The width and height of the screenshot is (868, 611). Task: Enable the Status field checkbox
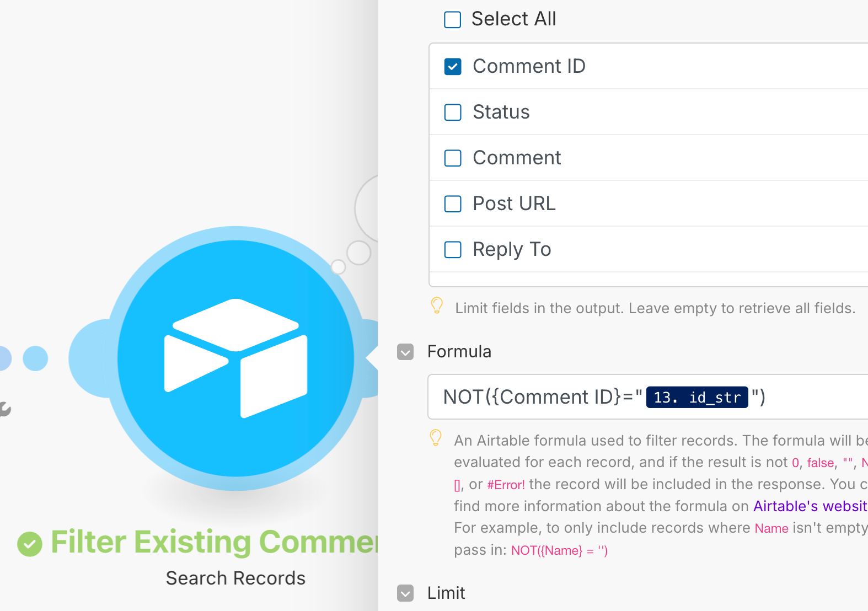(453, 112)
